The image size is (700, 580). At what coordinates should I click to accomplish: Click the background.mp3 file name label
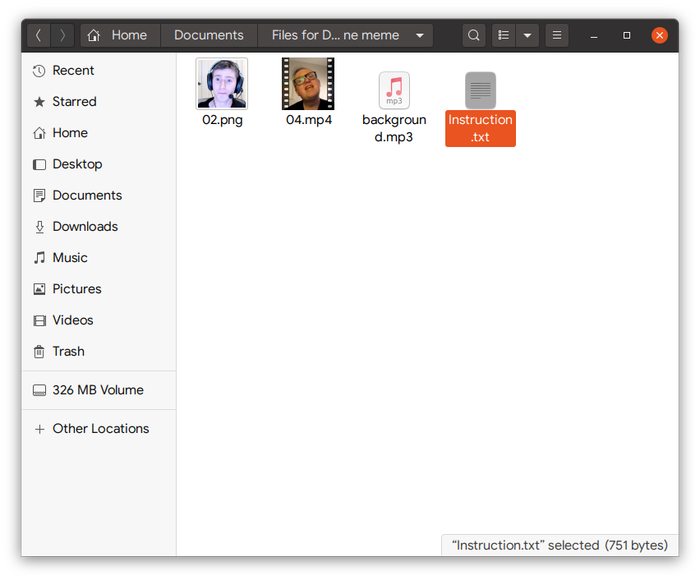coord(394,129)
